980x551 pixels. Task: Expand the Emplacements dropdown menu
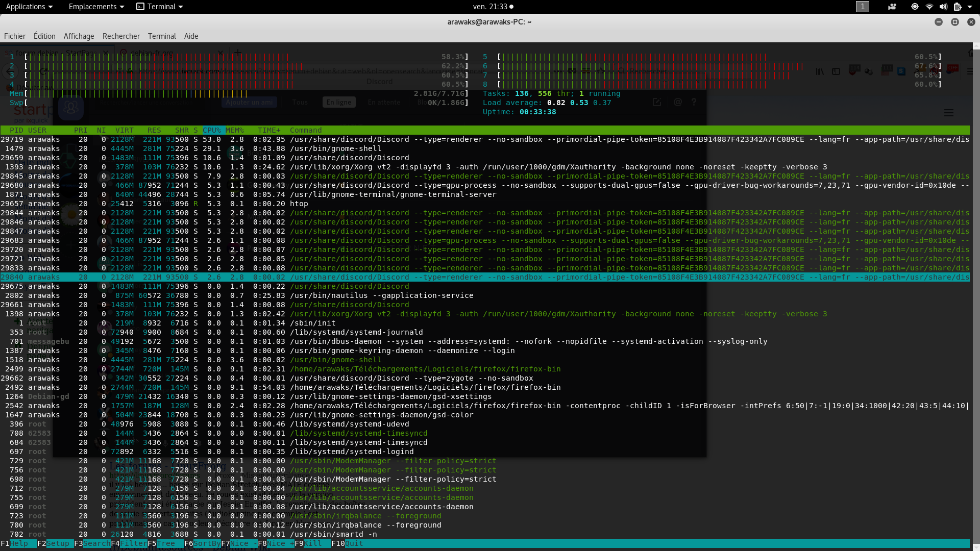click(x=96, y=7)
